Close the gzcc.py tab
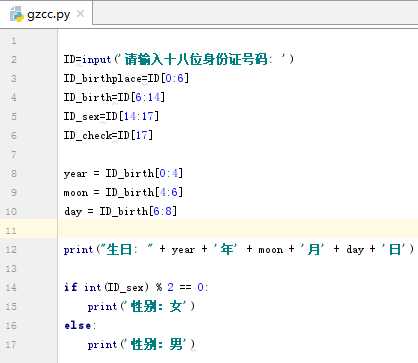Viewport: 418px width, 363px height. pyautogui.click(x=80, y=14)
